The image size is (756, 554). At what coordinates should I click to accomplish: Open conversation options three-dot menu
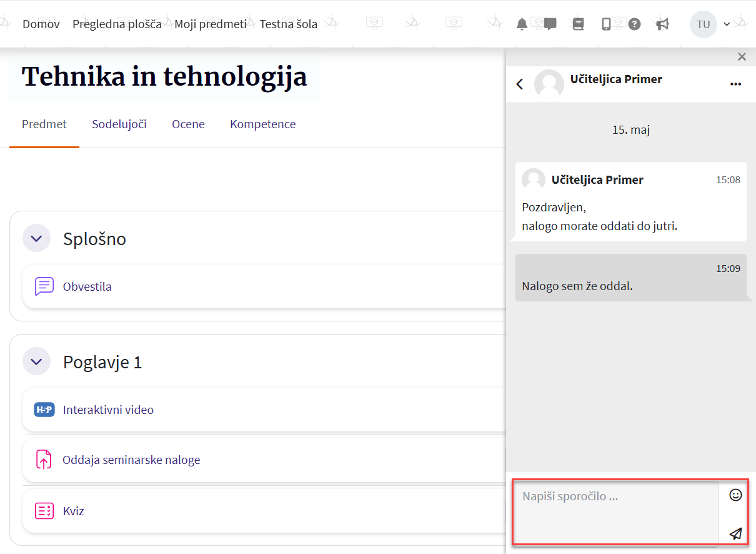(735, 84)
